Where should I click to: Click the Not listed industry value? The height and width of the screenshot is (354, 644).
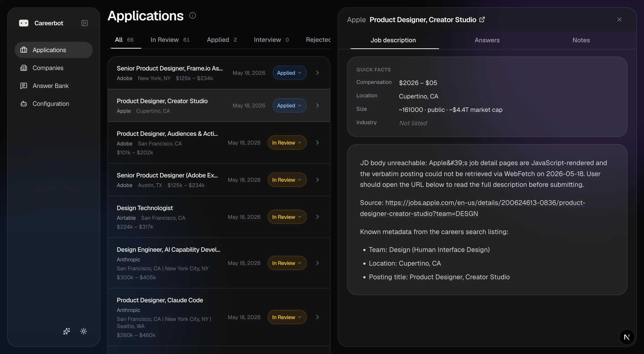tap(413, 123)
